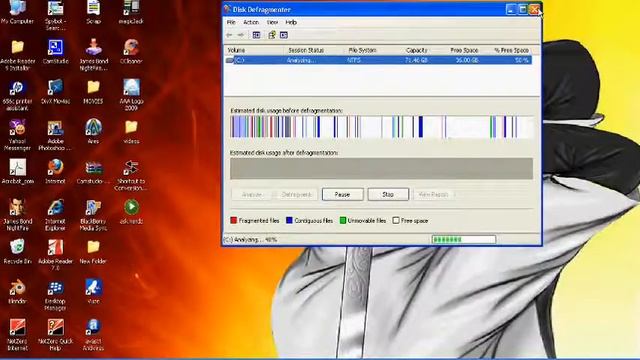Image resolution: width=640 pixels, height=360 pixels.
Task: Select the AAA Logo 2009 icon
Action: tap(131, 95)
